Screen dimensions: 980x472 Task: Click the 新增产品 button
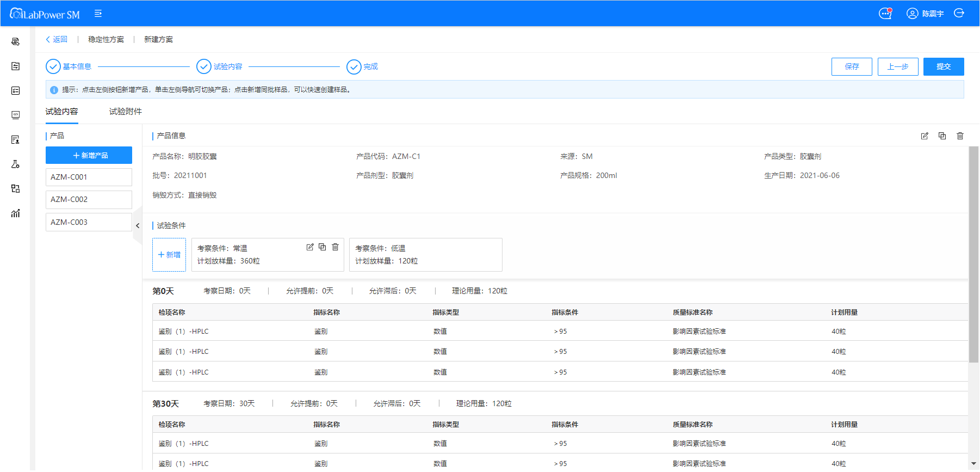(89, 155)
